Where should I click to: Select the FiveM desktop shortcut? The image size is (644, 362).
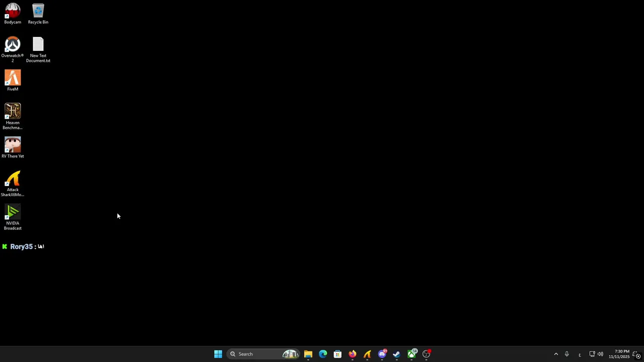click(x=13, y=81)
